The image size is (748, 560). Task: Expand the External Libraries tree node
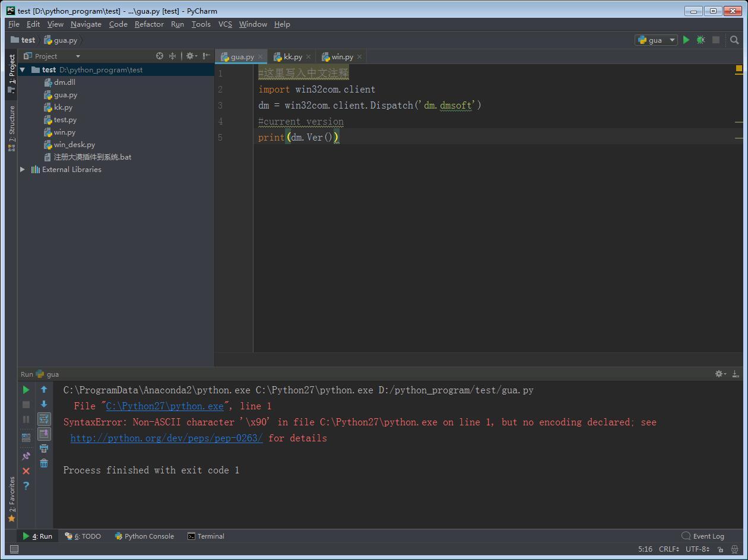pyautogui.click(x=23, y=170)
